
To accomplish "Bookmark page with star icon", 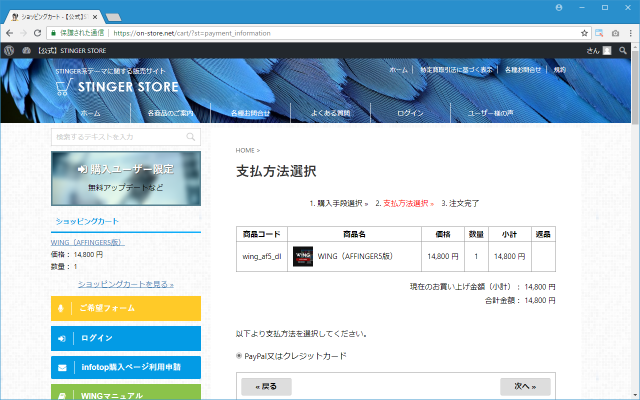I will coord(584,33).
